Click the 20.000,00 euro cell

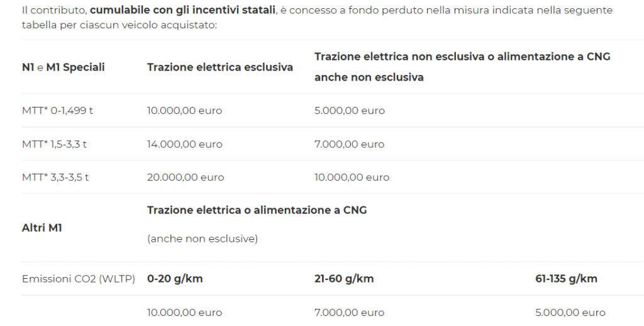(186, 177)
